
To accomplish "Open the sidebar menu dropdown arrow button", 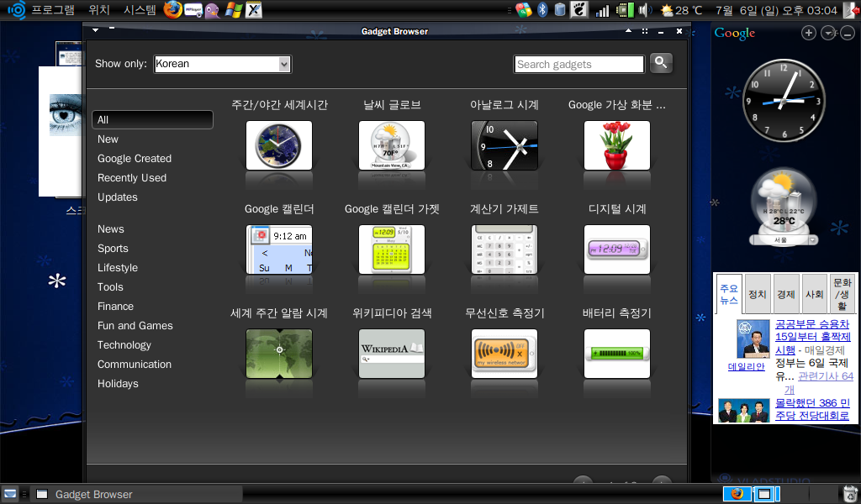I will click(828, 33).
